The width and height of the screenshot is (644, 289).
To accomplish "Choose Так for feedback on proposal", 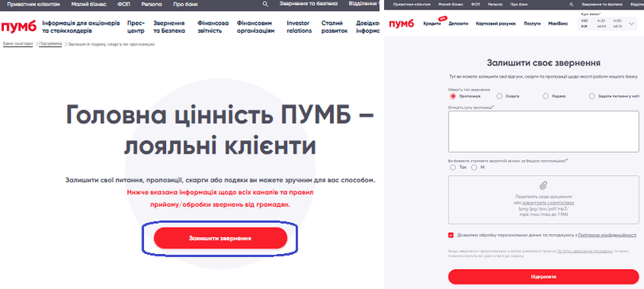I will [x=453, y=168].
